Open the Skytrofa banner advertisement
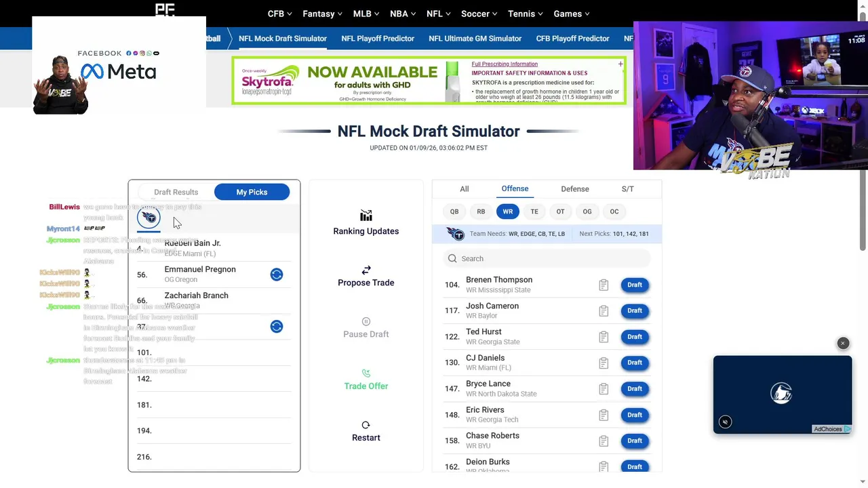This screenshot has height=488, width=868. click(x=429, y=81)
